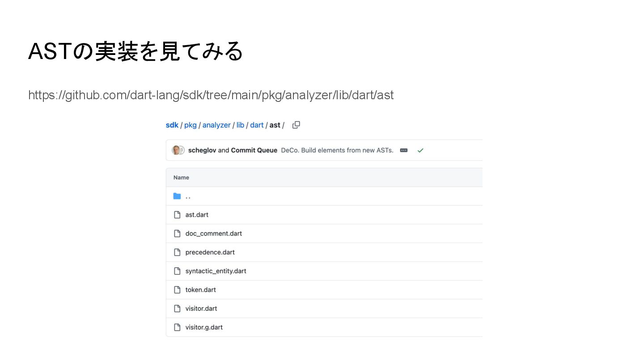Copy path using the copy icon

296,125
